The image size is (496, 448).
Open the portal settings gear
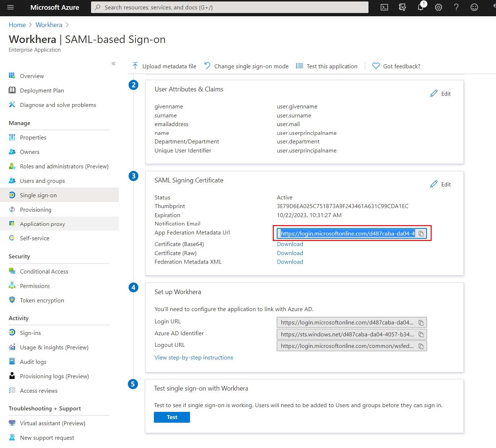(x=439, y=7)
